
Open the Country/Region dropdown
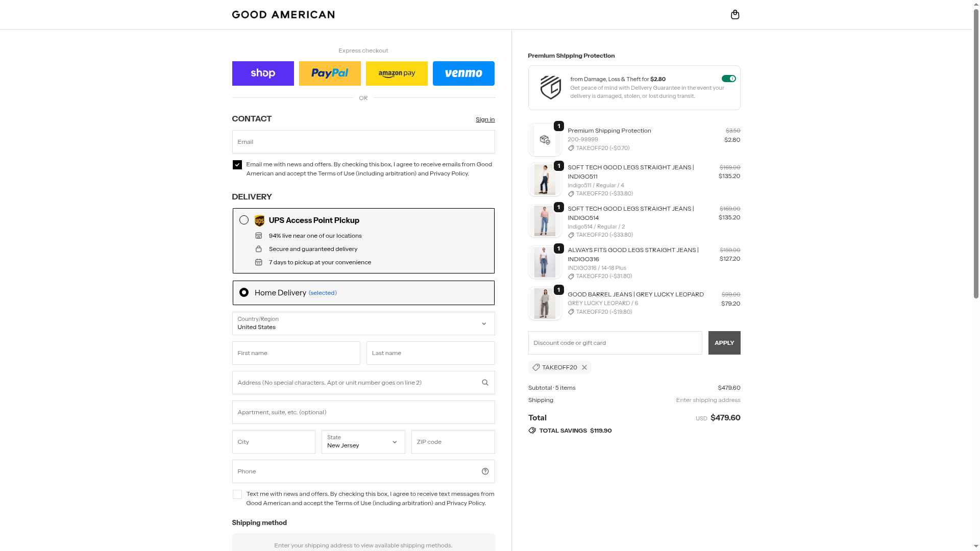[363, 323]
